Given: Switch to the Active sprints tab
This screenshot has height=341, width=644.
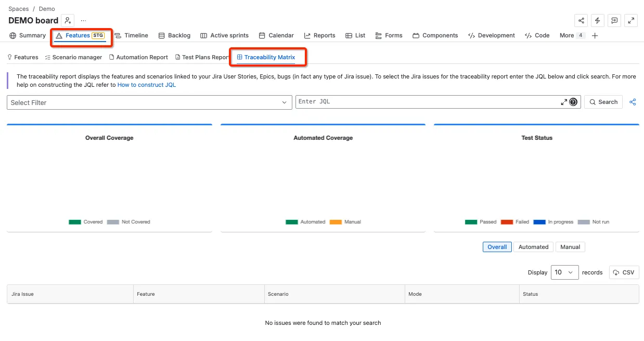Looking at the screenshot, I should (x=225, y=35).
